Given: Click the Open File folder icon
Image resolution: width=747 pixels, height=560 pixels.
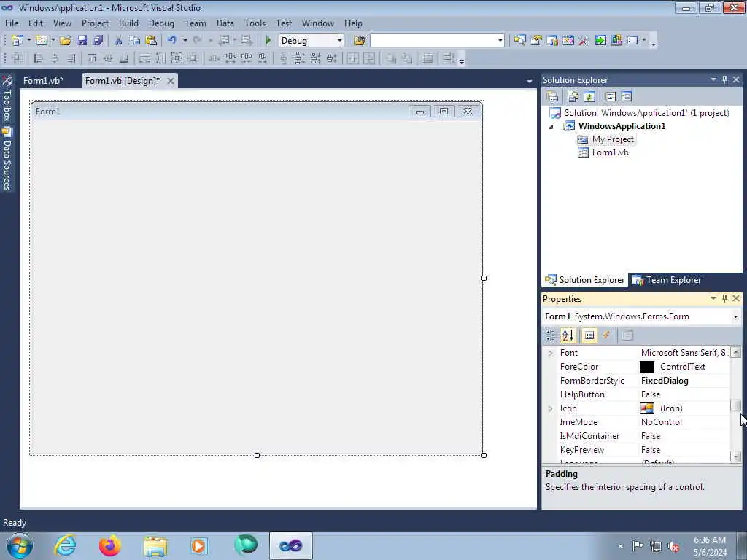Looking at the screenshot, I should [65, 41].
